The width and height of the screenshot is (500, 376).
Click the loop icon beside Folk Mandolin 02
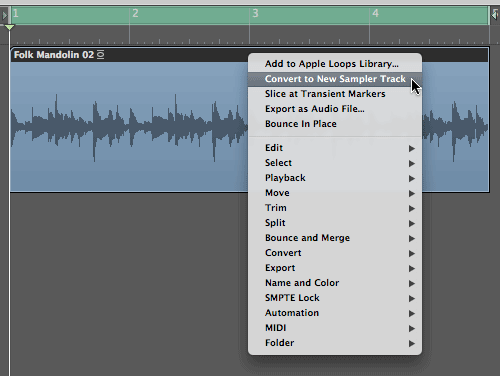point(100,55)
